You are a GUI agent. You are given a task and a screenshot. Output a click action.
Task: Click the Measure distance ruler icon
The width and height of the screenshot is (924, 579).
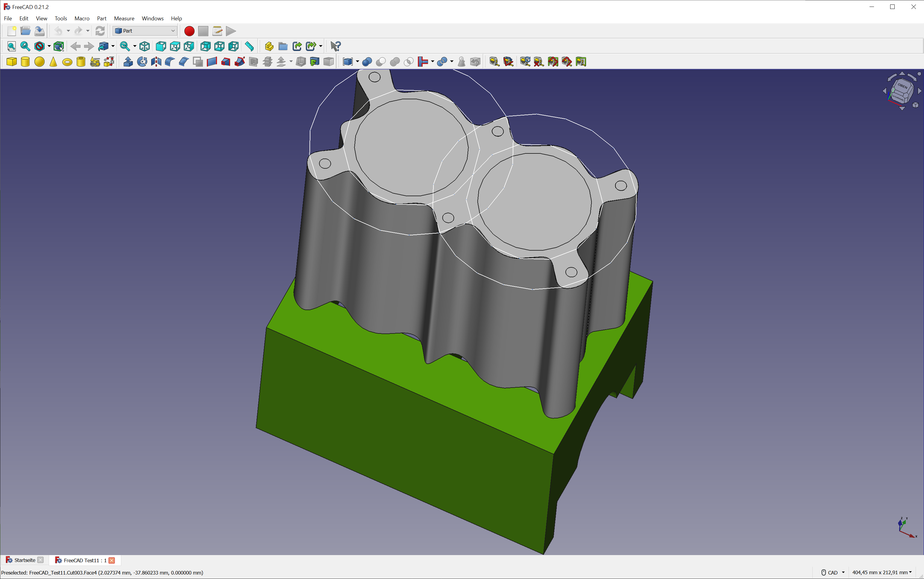point(249,46)
